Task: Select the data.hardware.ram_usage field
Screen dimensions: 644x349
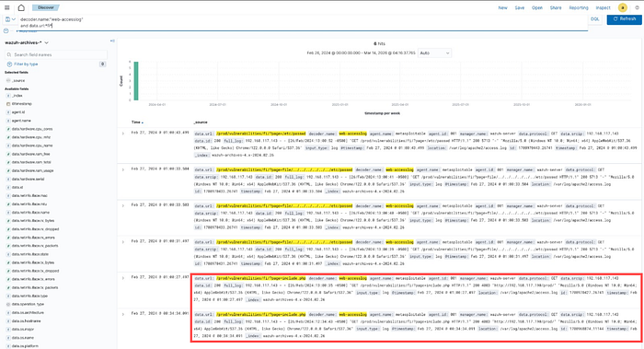Action: [x=33, y=170]
